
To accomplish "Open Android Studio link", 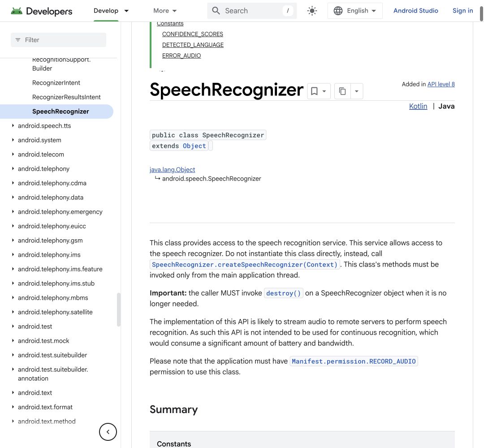I will [415, 11].
